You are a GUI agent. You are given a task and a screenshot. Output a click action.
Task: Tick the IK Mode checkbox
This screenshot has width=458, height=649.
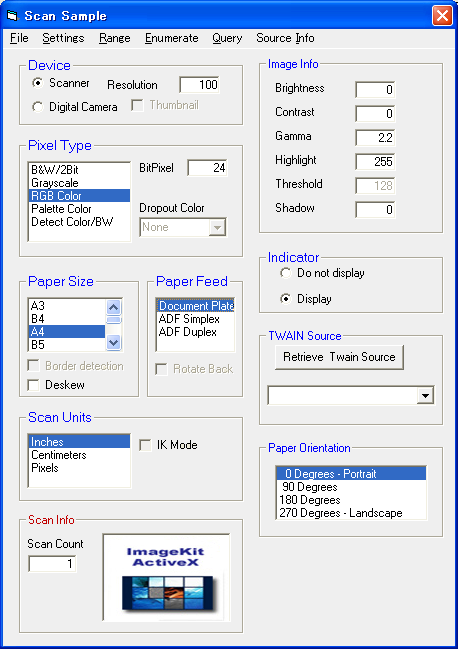coord(145,445)
